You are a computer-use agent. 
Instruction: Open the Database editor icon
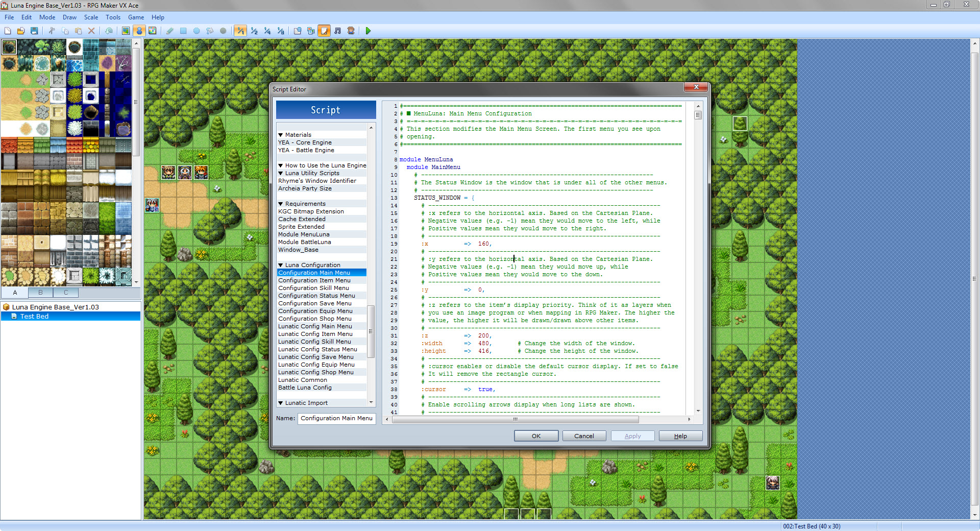298,31
